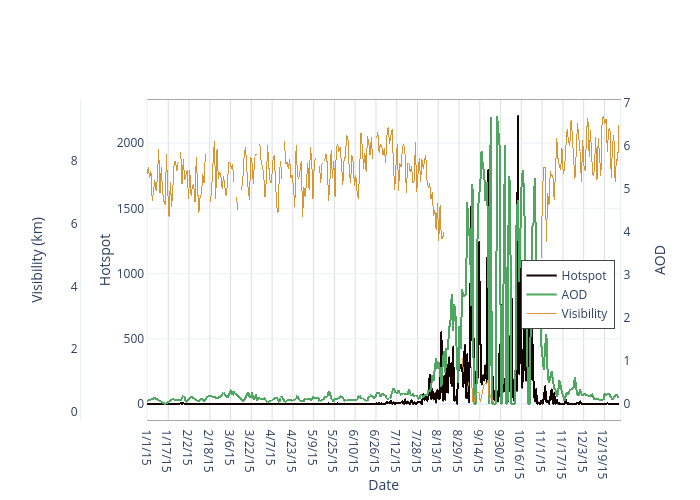Click the 1000 tick on Hotspot axis

pos(130,273)
